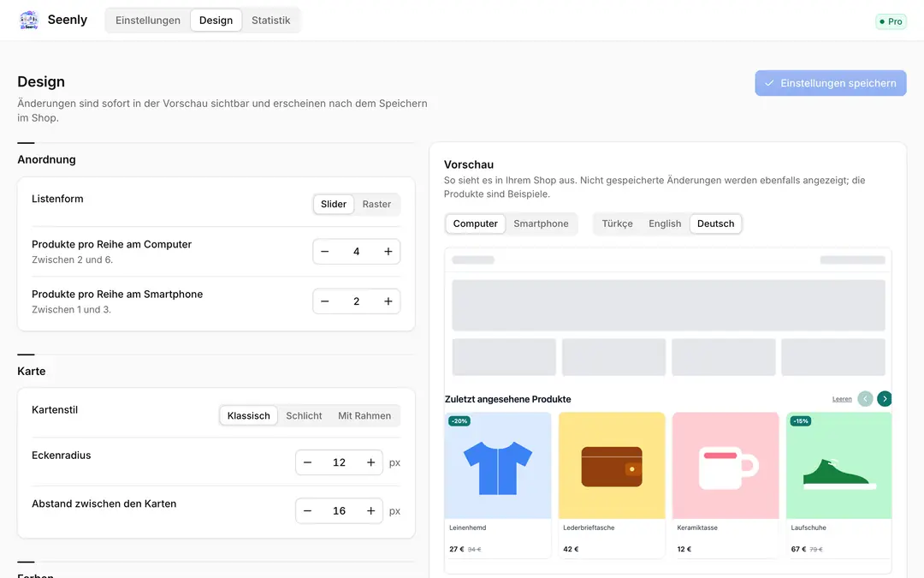Raise Abstand zwischen den Karten with plus

(370, 510)
